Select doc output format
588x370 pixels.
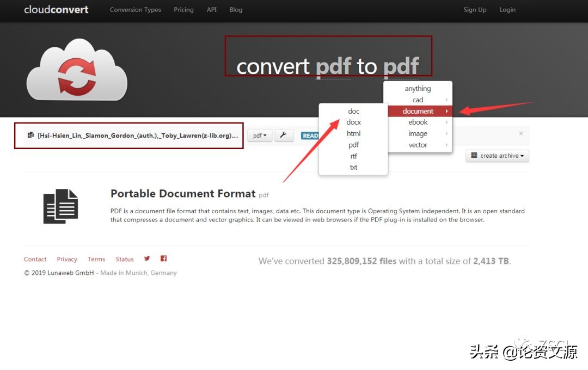click(353, 111)
